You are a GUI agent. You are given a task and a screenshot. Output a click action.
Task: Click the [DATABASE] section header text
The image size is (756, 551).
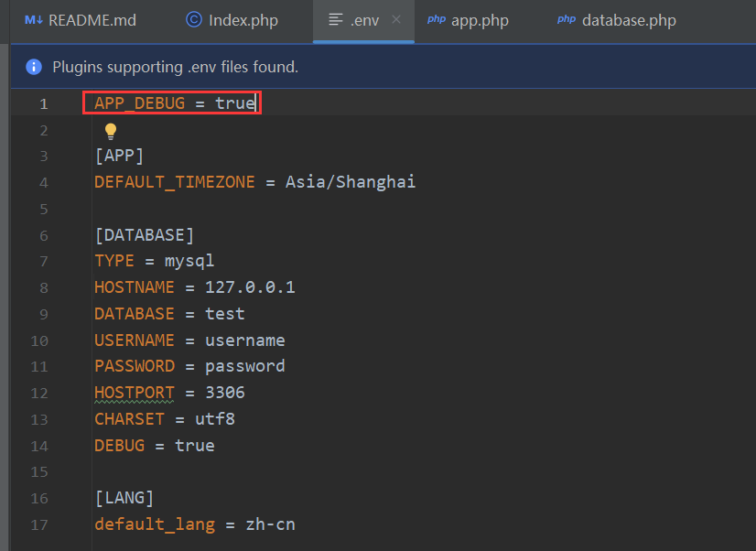click(x=144, y=234)
